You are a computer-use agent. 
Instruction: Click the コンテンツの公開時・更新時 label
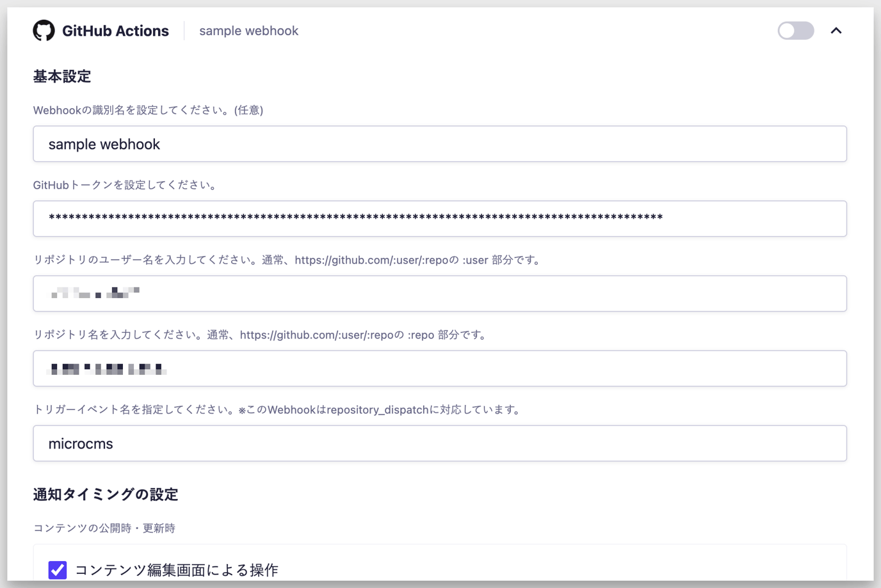105,528
